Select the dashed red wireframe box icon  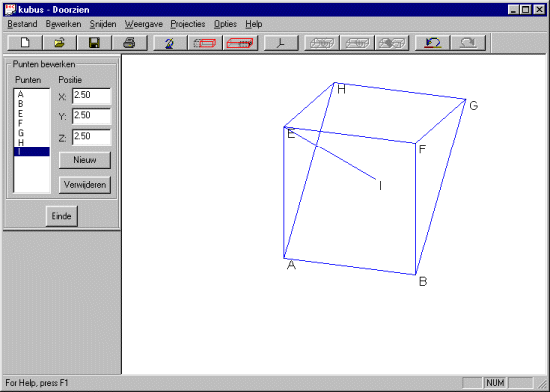click(x=205, y=43)
